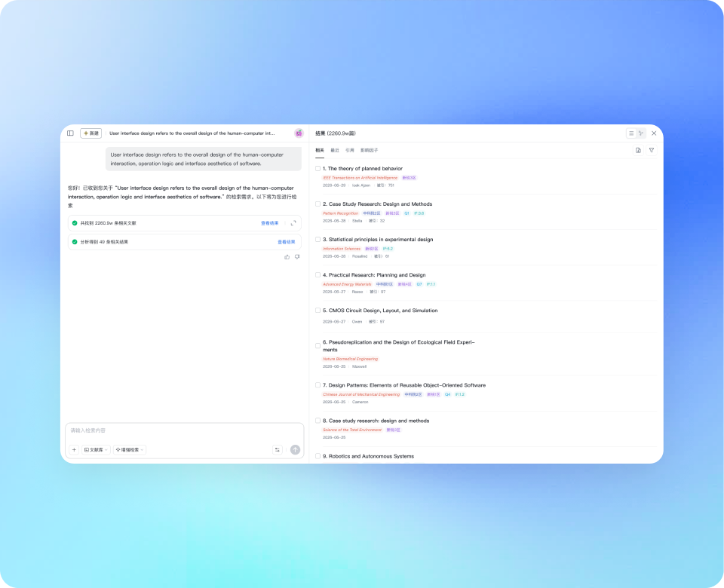Open the results filter funnel icon

click(652, 151)
